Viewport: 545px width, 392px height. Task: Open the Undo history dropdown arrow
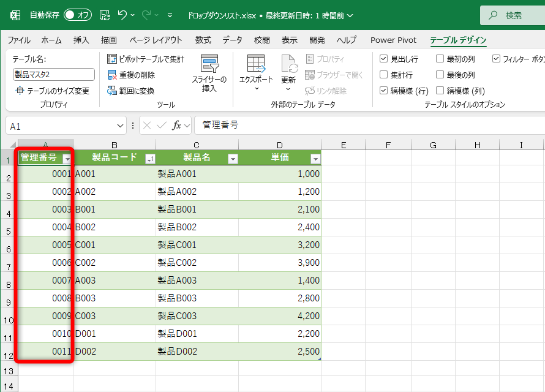[132, 15]
